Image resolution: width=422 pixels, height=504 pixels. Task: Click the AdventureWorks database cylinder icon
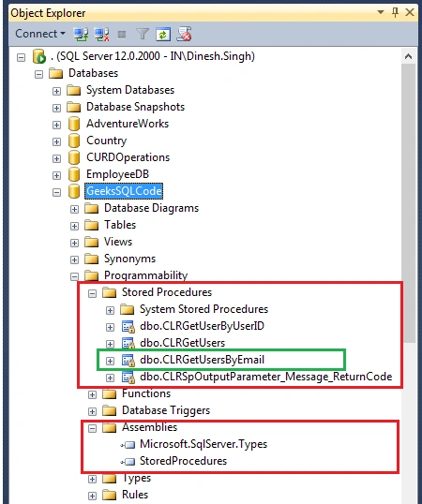tap(74, 124)
